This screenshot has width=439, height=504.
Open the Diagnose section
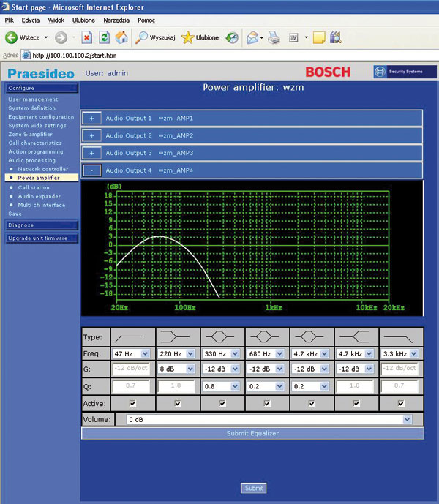point(42,225)
